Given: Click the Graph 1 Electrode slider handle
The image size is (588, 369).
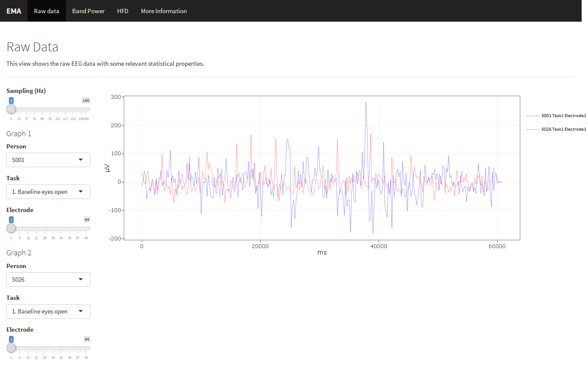Looking at the screenshot, I should [x=11, y=228].
